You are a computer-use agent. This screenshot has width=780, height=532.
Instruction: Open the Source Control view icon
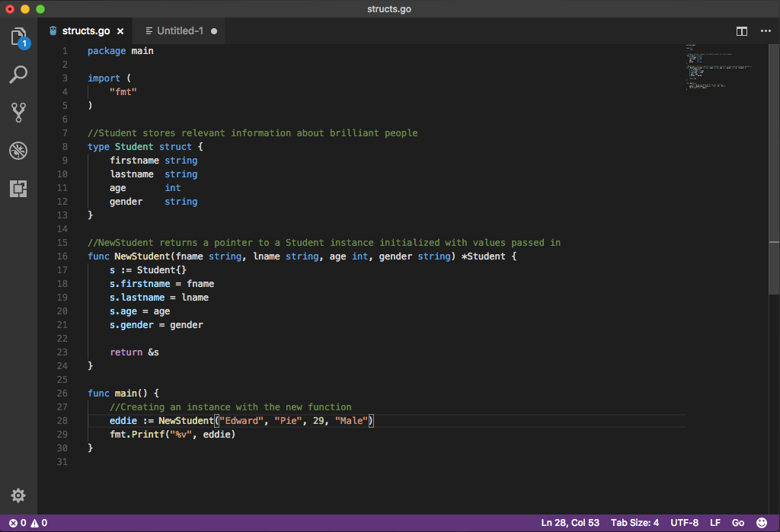click(18, 113)
